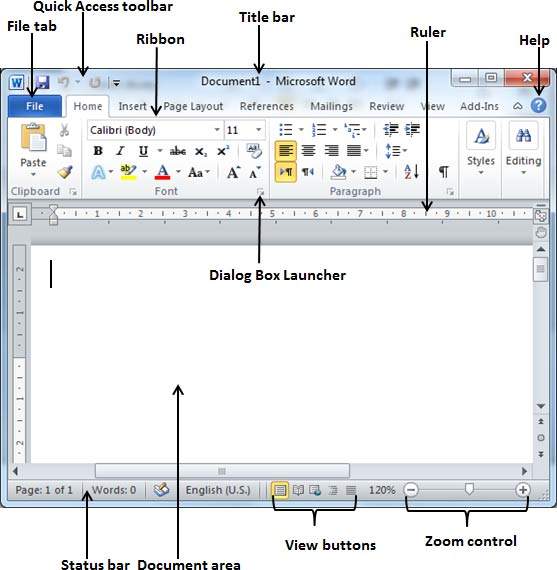Image resolution: width=557 pixels, height=570 pixels.
Task: Click the Grow Font large A icon
Action: (233, 172)
